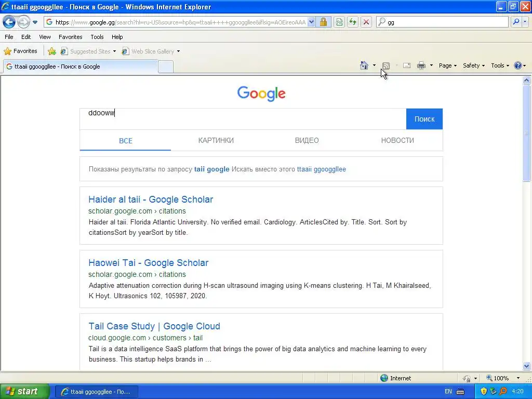The image size is (532, 399).
Task: Open the Windows start menu
Action: coord(24,391)
